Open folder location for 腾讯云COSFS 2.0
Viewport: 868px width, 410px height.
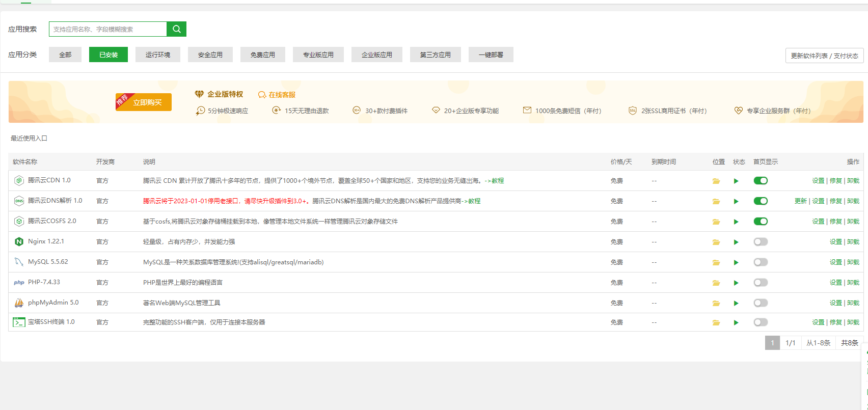point(716,222)
